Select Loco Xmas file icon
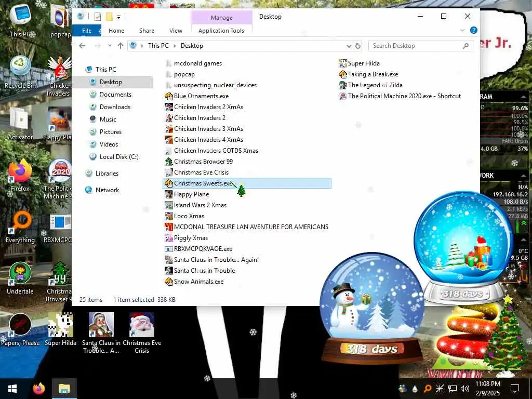The image size is (532, 399). coord(169,216)
